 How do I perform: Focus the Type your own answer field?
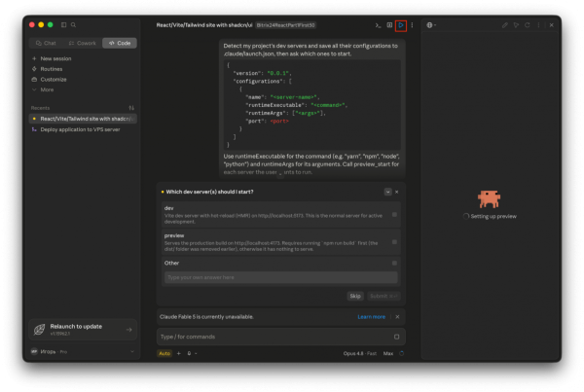281,277
